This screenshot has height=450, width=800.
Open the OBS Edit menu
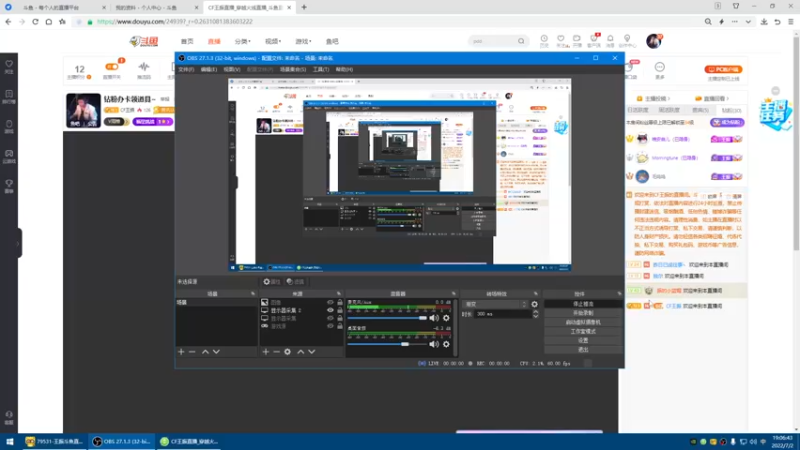208,69
